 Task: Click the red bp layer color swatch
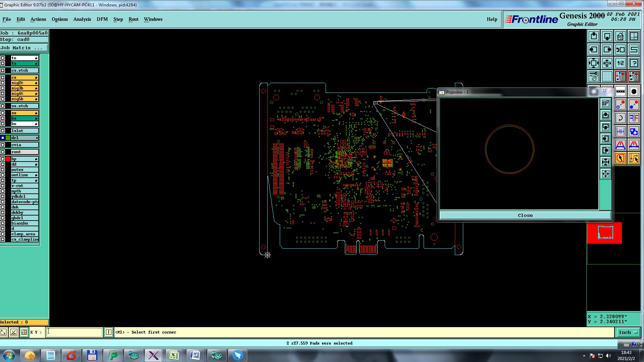tap(8, 159)
